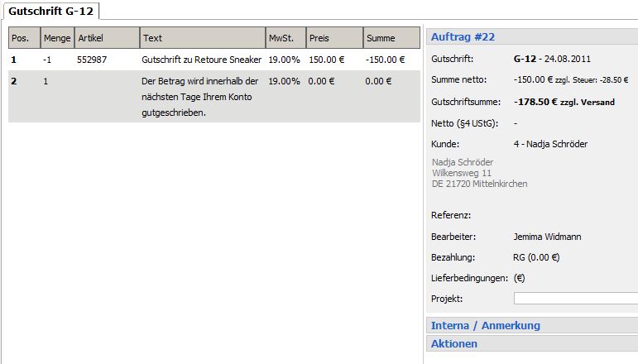
Task: Click 'DE 21720 Mittelnkirchen' address line
Action: click(x=480, y=184)
